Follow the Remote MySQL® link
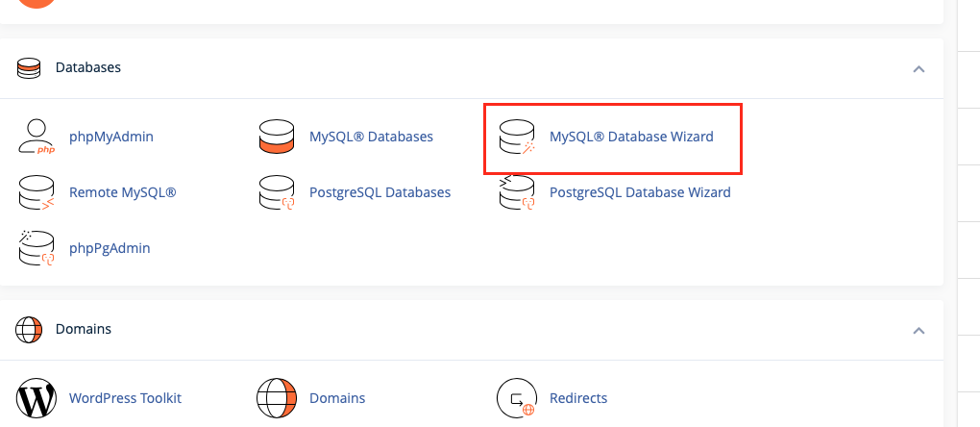The image size is (980, 427). (x=123, y=192)
